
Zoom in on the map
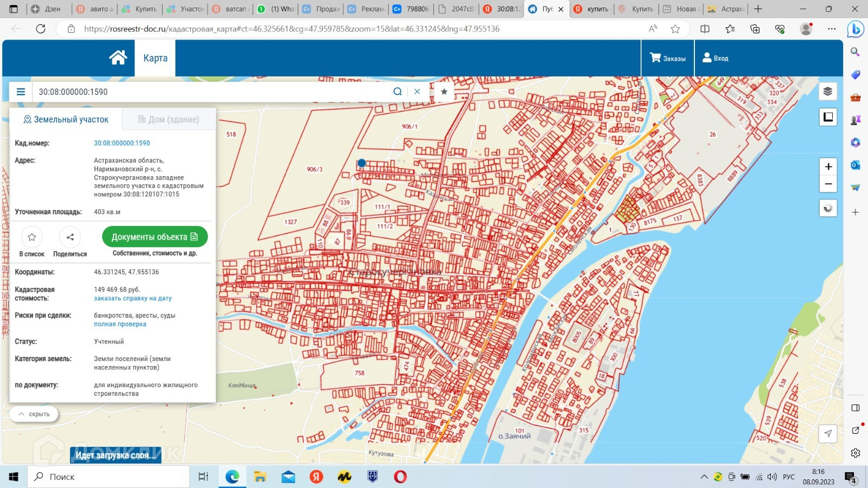[828, 166]
